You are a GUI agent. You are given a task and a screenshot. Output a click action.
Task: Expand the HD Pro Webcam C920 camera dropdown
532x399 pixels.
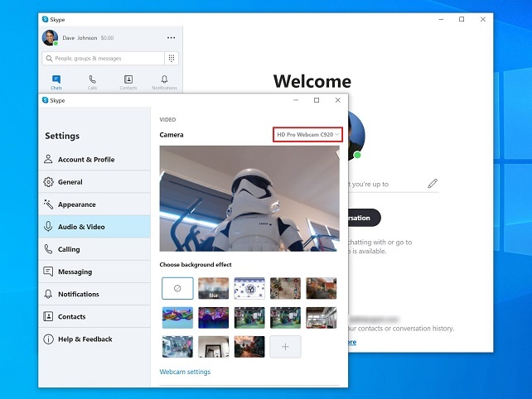click(x=307, y=135)
